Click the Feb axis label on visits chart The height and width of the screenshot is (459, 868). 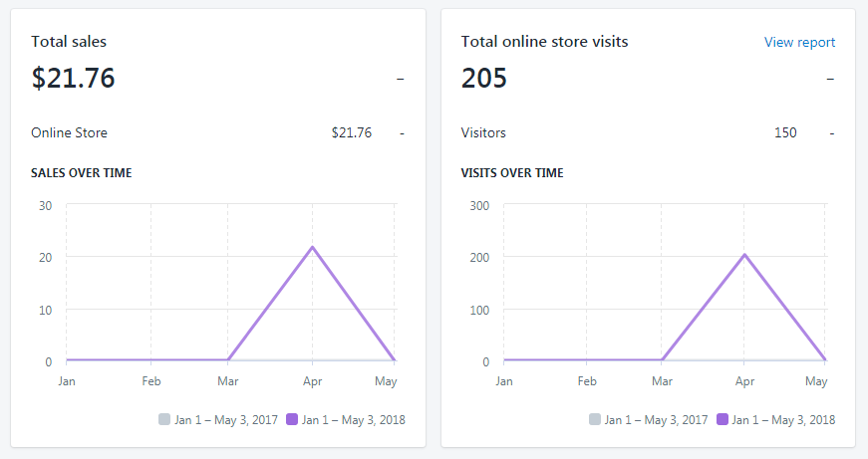tap(587, 381)
